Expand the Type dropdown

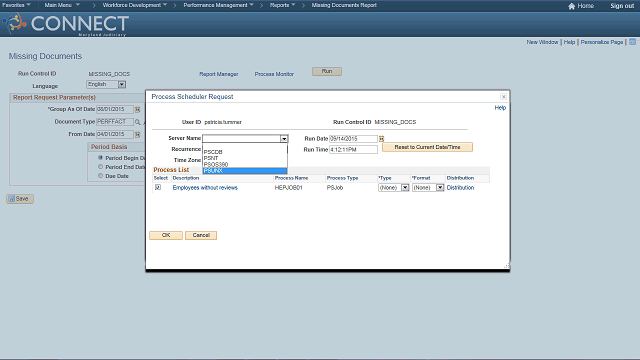[405, 188]
